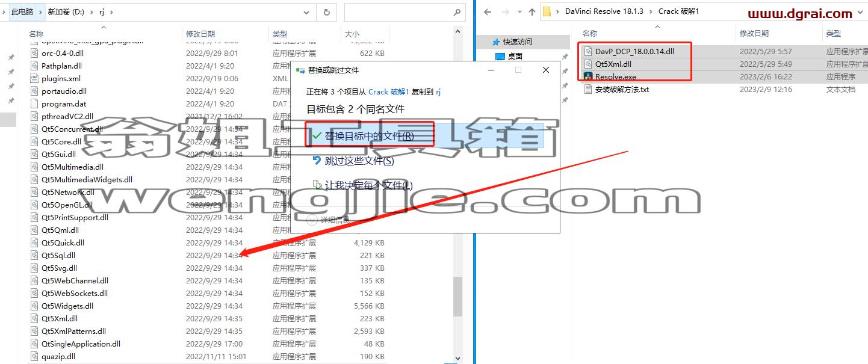
Task: Close the 替换或跳过文件 dialog
Action: click(546, 70)
